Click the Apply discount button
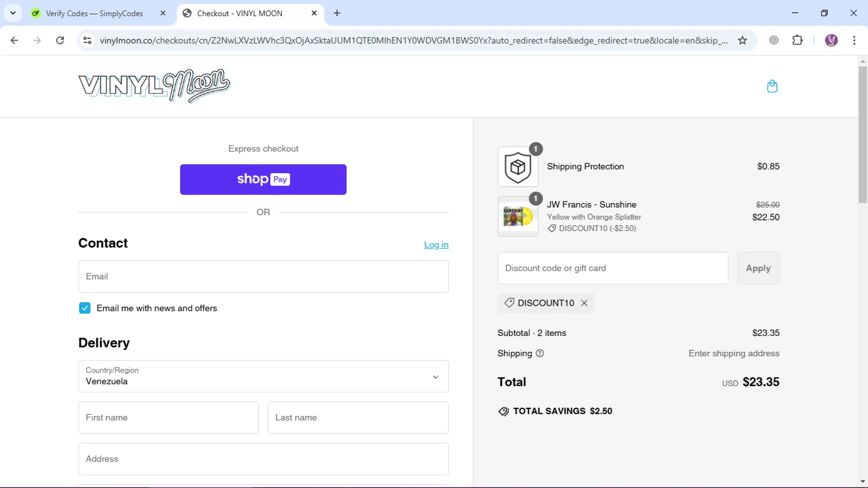The image size is (868, 488). 758,268
